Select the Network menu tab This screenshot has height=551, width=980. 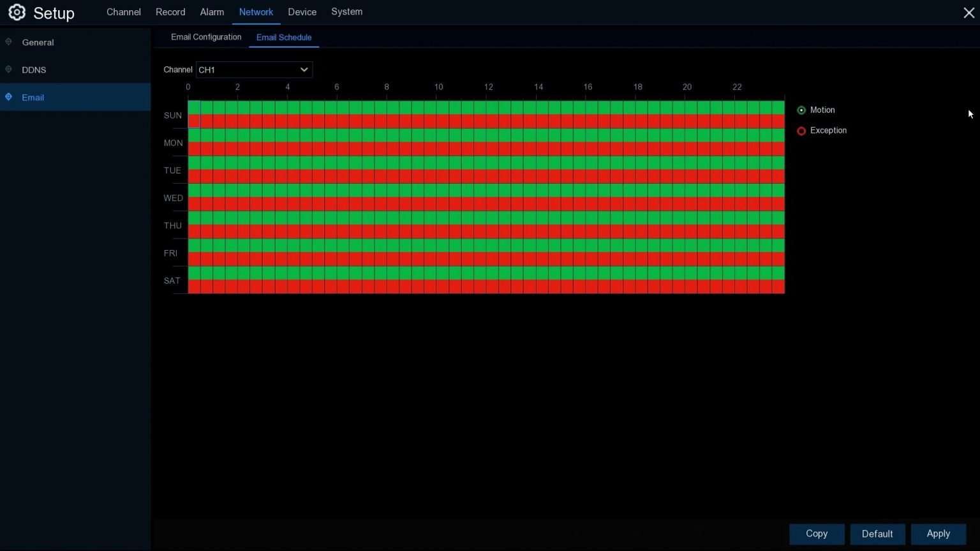pyautogui.click(x=256, y=12)
